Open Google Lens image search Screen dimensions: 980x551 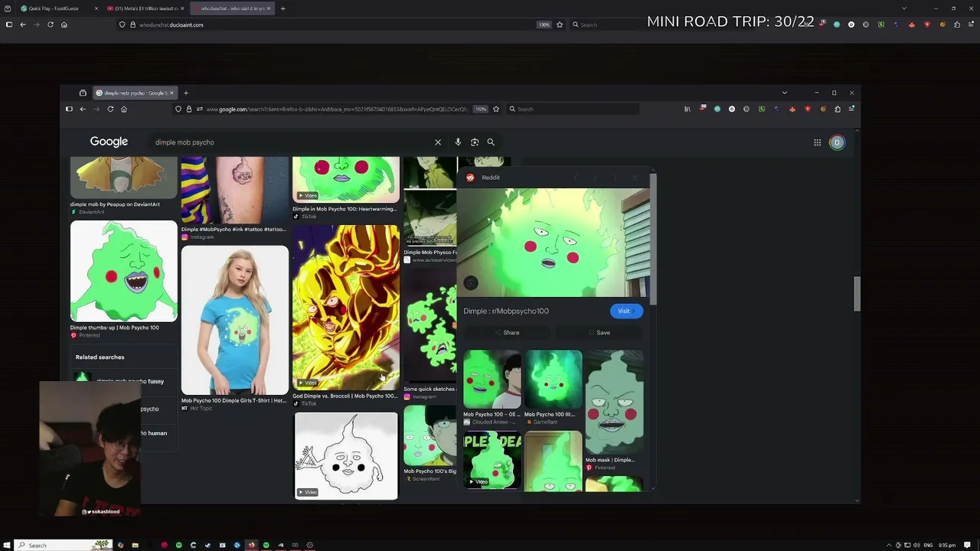(x=475, y=142)
